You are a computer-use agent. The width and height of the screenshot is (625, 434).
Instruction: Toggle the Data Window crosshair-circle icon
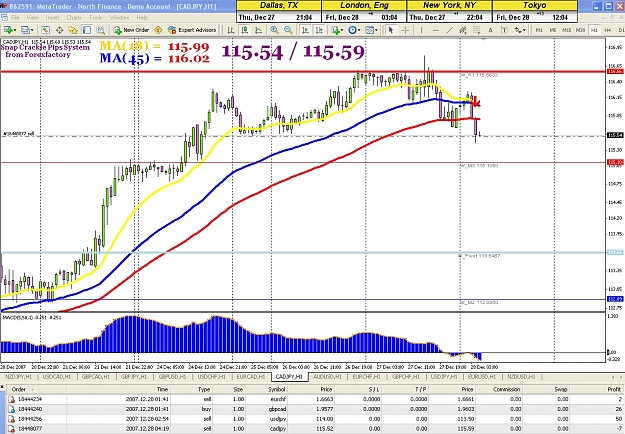click(x=59, y=30)
